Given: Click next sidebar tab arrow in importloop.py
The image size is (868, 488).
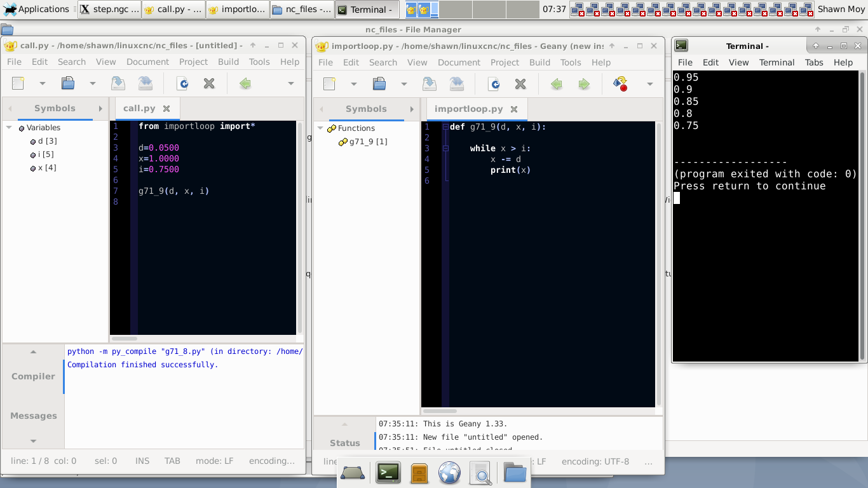Looking at the screenshot, I should pyautogui.click(x=412, y=109).
